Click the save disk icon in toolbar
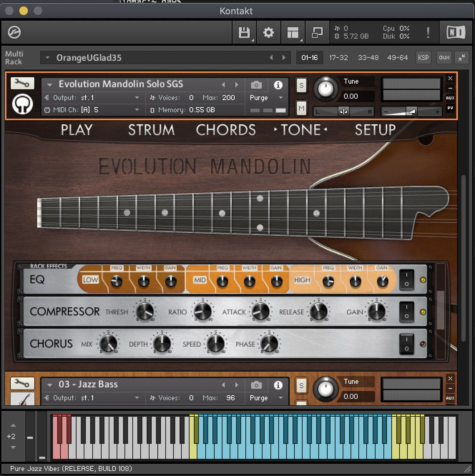The image size is (475, 476). [x=244, y=33]
